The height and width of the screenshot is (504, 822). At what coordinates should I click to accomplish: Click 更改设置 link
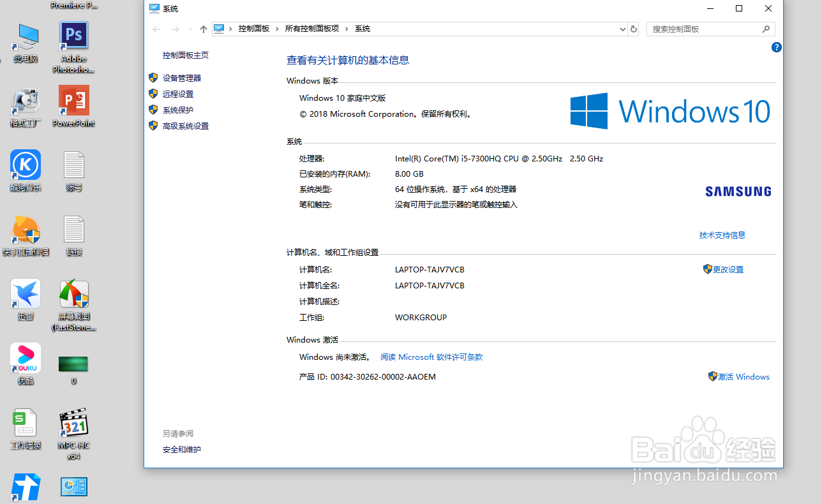coord(728,269)
